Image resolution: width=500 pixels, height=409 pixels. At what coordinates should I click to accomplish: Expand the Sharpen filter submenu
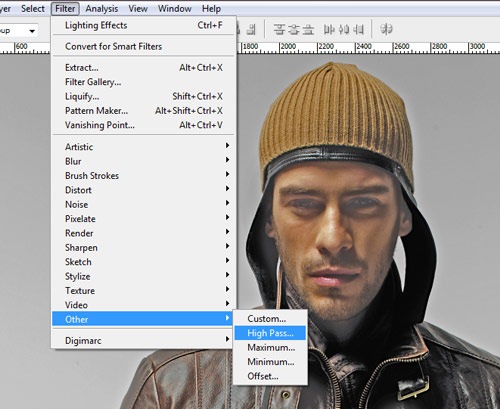[x=143, y=247]
